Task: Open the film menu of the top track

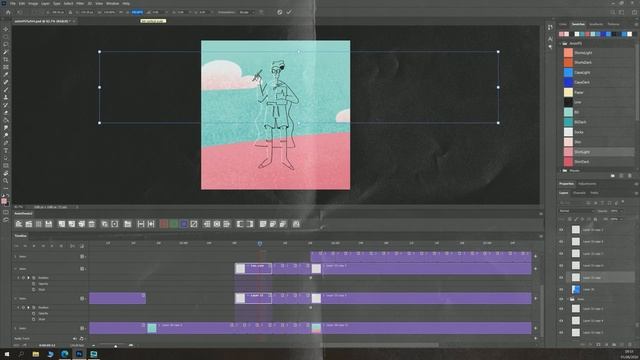Action: 82,257
